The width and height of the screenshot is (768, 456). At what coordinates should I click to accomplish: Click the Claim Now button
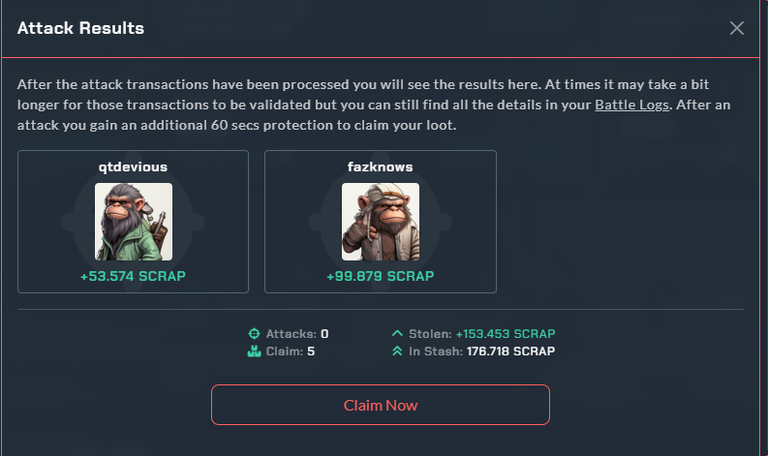point(381,405)
